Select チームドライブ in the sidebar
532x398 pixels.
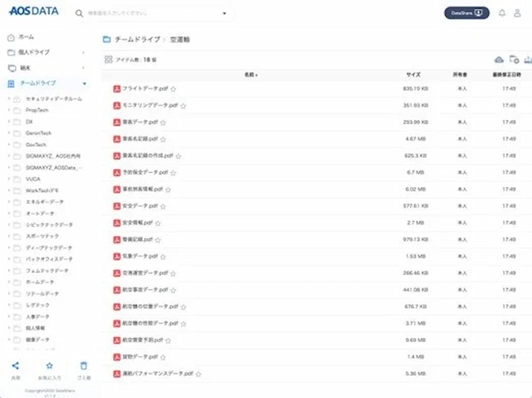pyautogui.click(x=38, y=83)
